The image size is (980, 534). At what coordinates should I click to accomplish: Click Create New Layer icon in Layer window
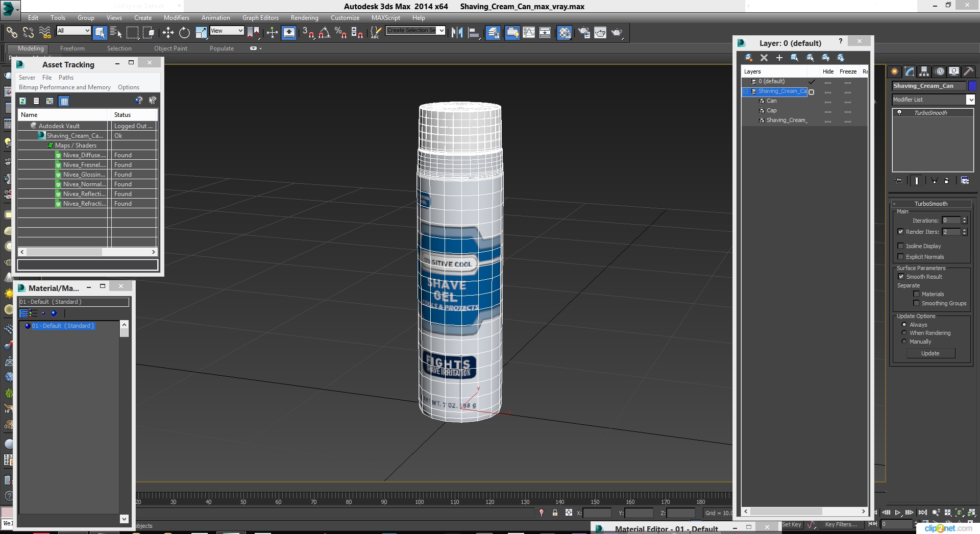click(749, 58)
